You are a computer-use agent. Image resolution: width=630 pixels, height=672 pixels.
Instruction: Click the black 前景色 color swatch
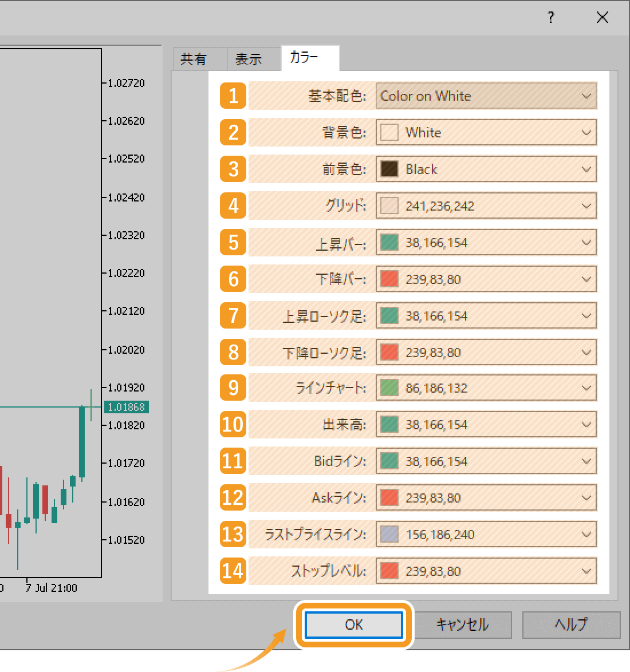tap(389, 169)
